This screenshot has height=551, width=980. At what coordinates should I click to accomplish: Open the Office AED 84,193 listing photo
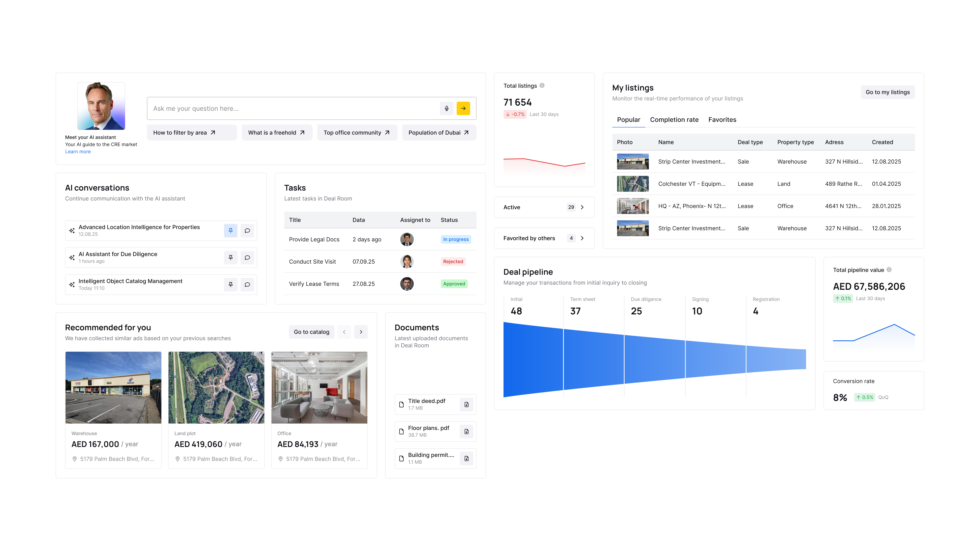click(x=319, y=387)
